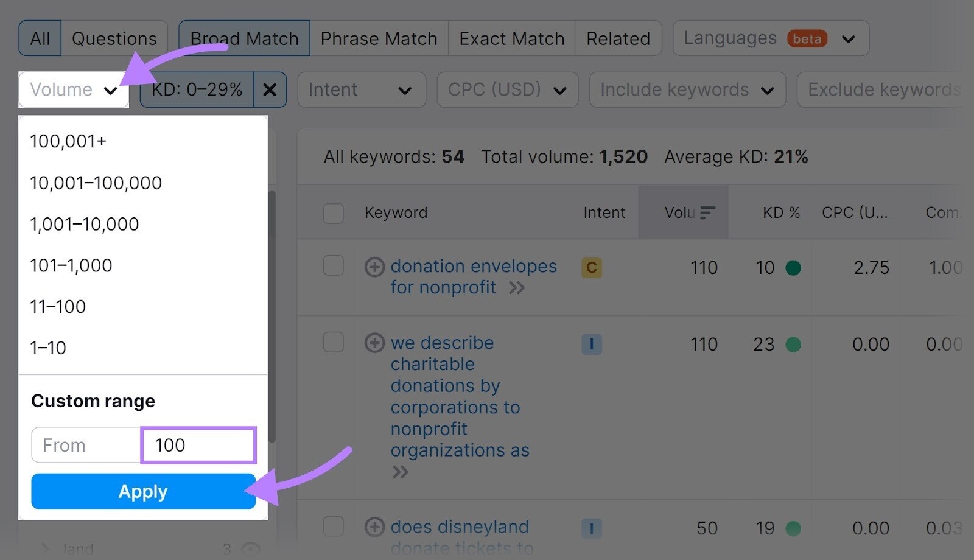
Task: Switch to the Exact Match tab
Action: point(511,38)
